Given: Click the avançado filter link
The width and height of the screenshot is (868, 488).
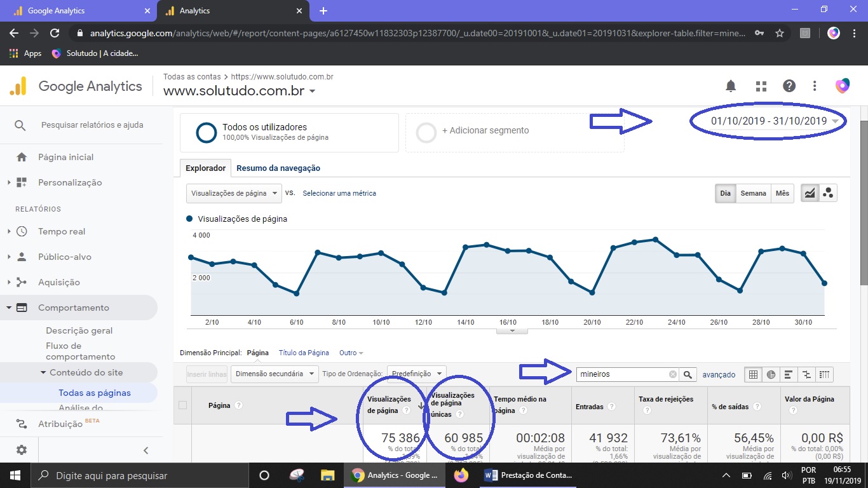Looking at the screenshot, I should 719,375.
